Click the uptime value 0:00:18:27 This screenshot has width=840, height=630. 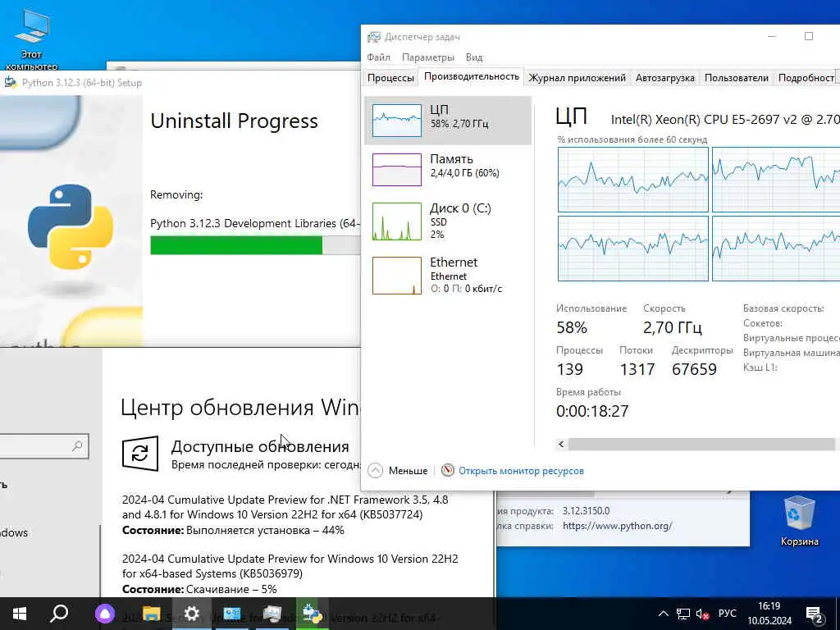tap(592, 412)
